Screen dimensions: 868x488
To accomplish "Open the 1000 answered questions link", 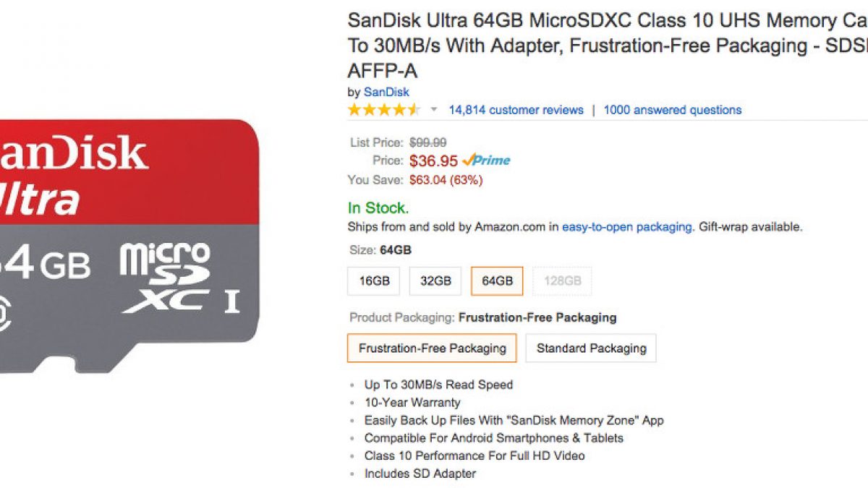I will point(672,110).
